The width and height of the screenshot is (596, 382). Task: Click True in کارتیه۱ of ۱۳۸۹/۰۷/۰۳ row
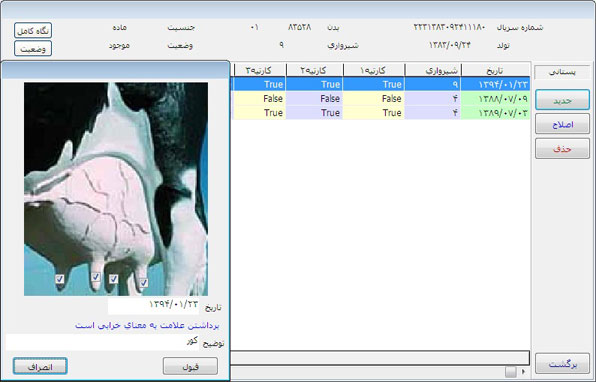[x=392, y=113]
